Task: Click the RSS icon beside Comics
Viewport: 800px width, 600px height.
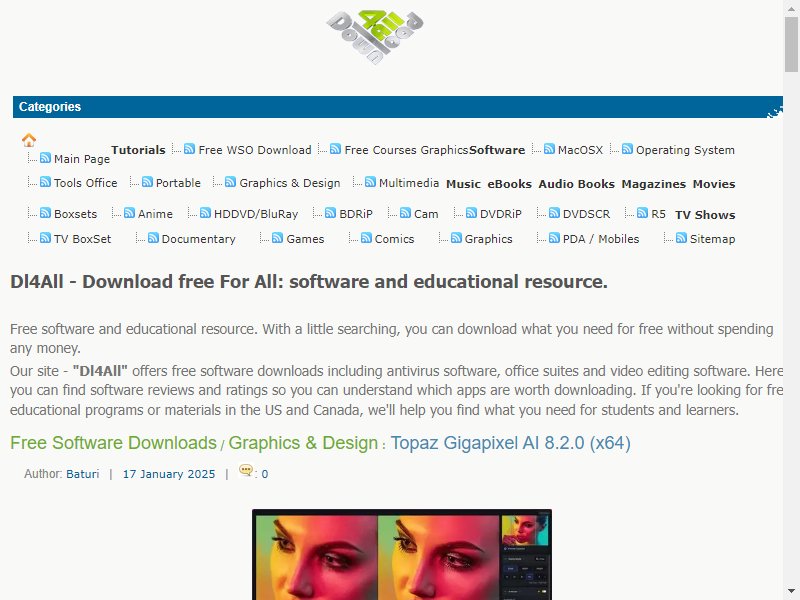Action: click(x=366, y=238)
